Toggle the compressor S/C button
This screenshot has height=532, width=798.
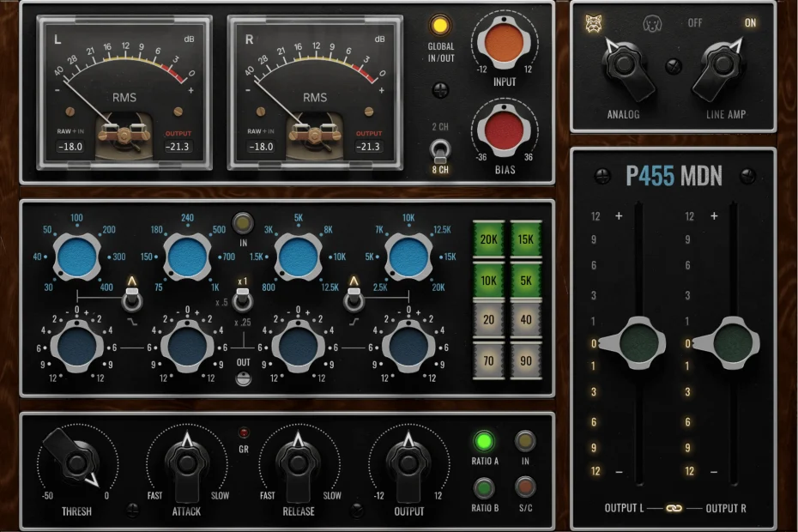point(525,488)
